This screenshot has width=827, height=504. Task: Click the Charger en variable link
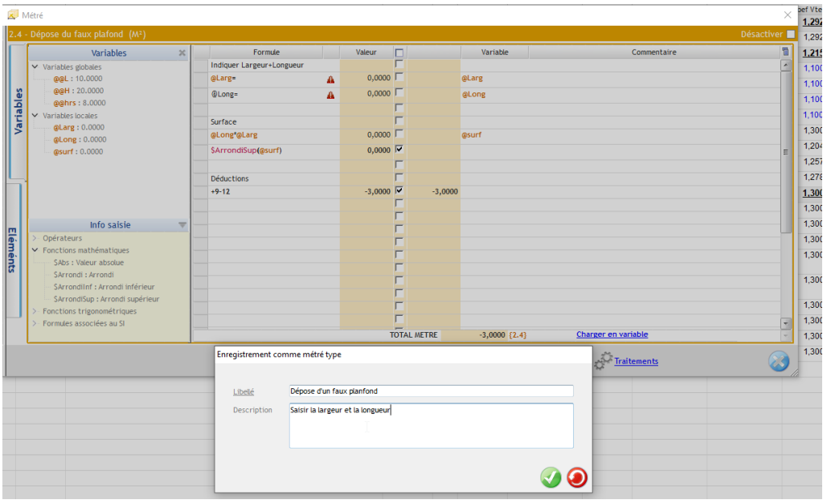point(612,334)
